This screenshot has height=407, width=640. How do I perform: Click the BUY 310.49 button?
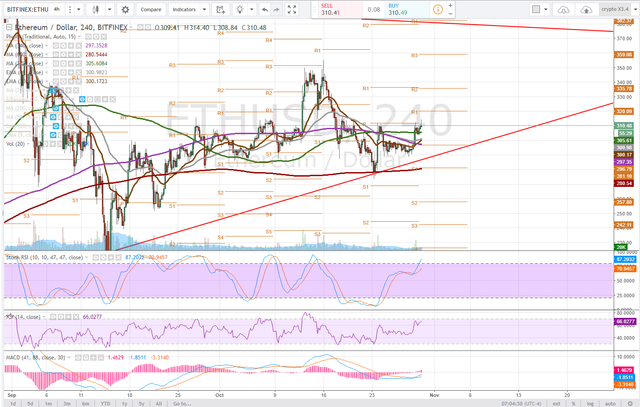[x=406, y=9]
